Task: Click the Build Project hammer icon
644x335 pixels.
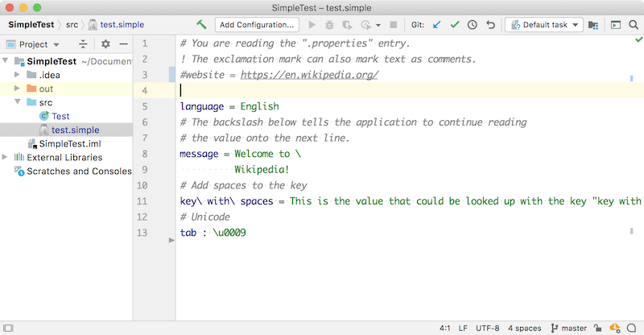Action: coord(201,25)
